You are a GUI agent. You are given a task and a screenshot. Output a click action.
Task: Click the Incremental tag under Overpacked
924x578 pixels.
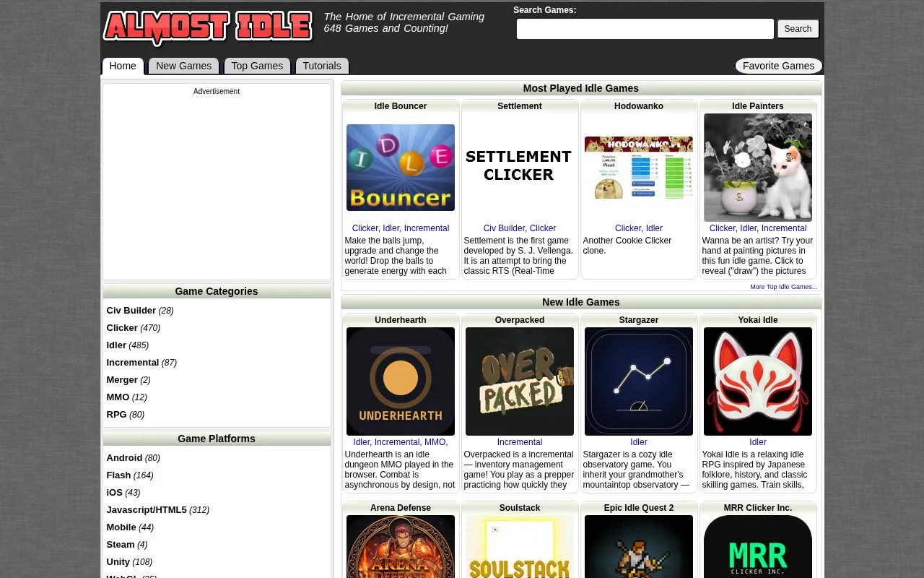pos(520,442)
